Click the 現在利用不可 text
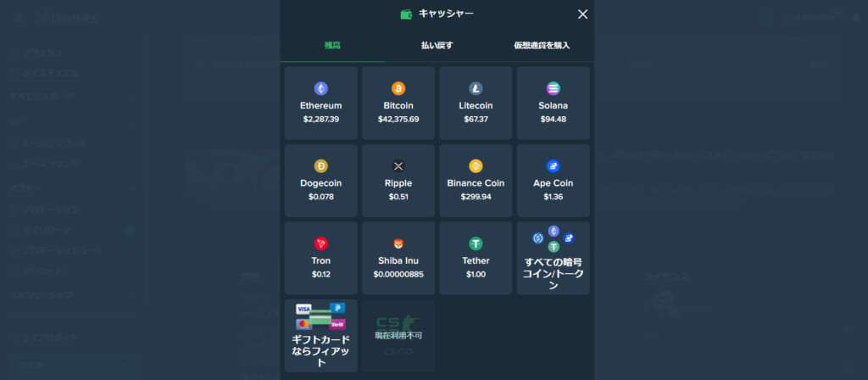The width and height of the screenshot is (868, 380). tap(398, 335)
